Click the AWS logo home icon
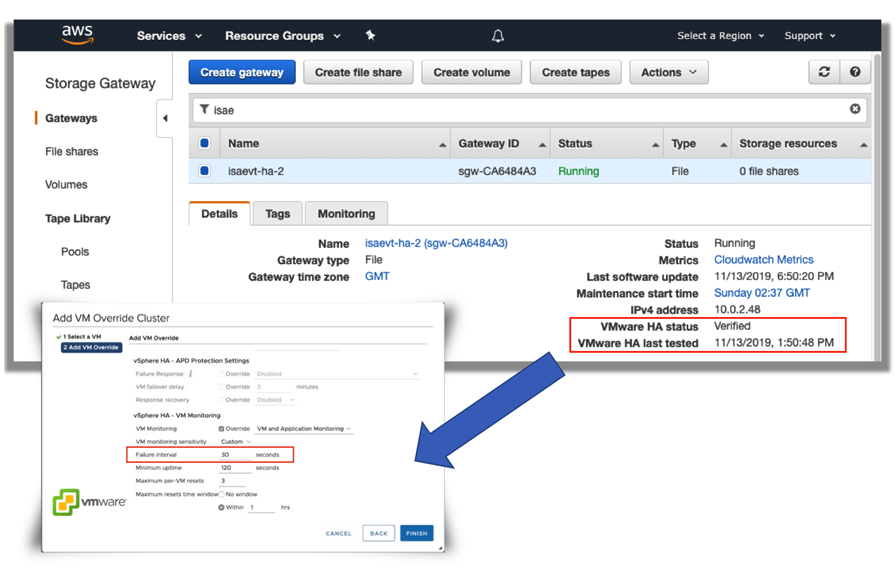 pyautogui.click(x=77, y=35)
